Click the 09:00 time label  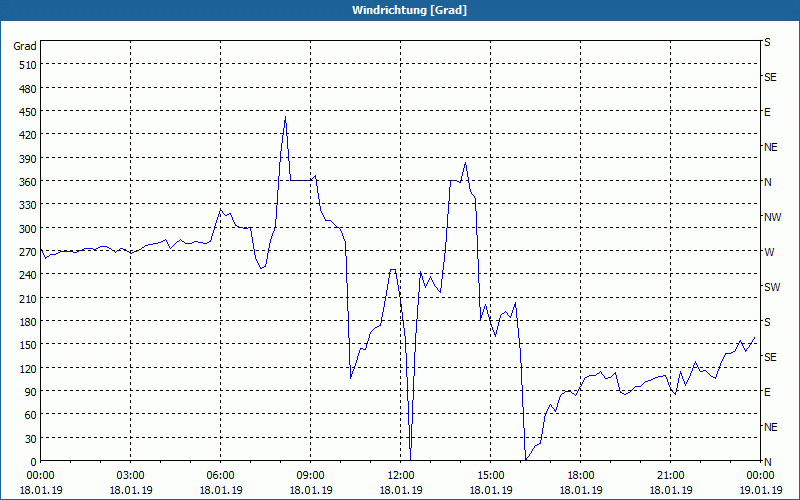click(x=311, y=476)
